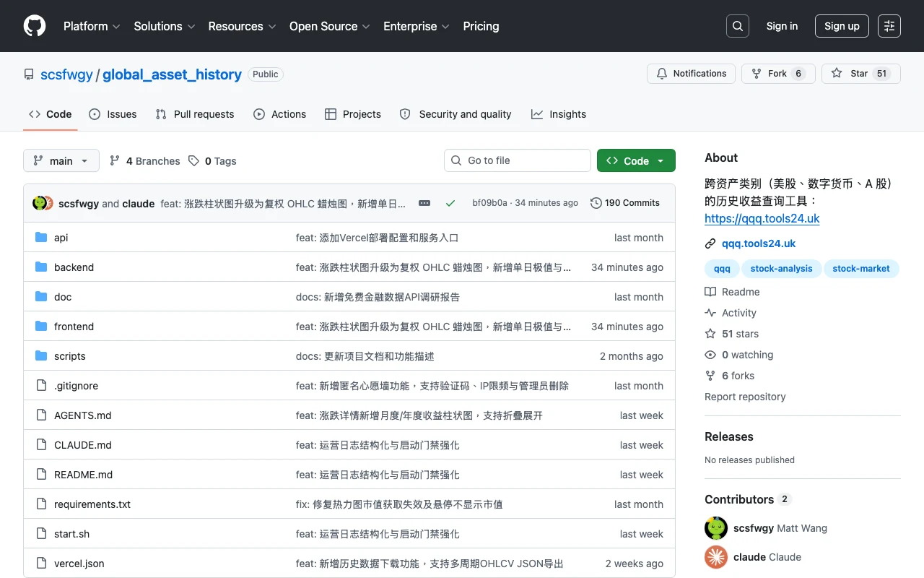Expand the Platform menu in header
Image resolution: width=924 pixels, height=578 pixels.
[92, 26]
